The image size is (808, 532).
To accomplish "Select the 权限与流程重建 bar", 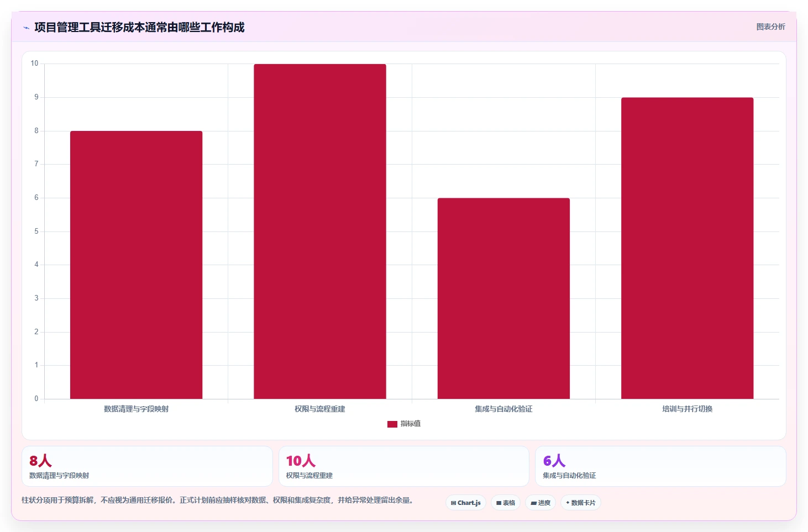I will (x=320, y=231).
